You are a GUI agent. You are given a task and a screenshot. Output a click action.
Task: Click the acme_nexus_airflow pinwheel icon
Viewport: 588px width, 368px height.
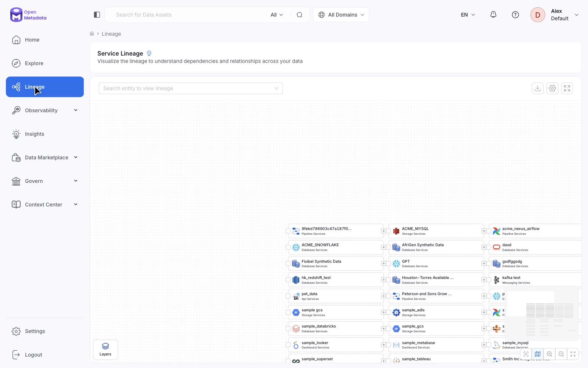[496, 231]
